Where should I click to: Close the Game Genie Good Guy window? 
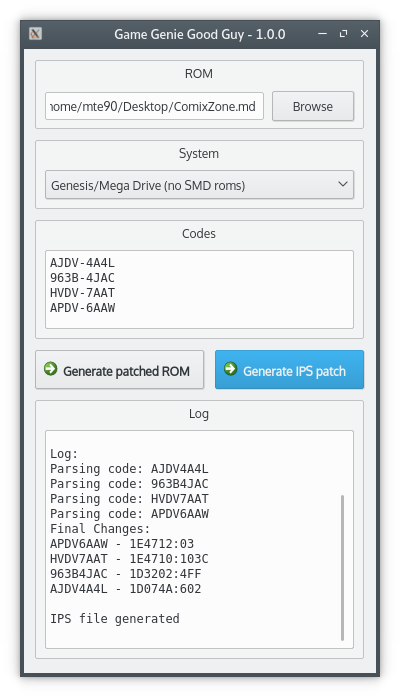coord(364,34)
